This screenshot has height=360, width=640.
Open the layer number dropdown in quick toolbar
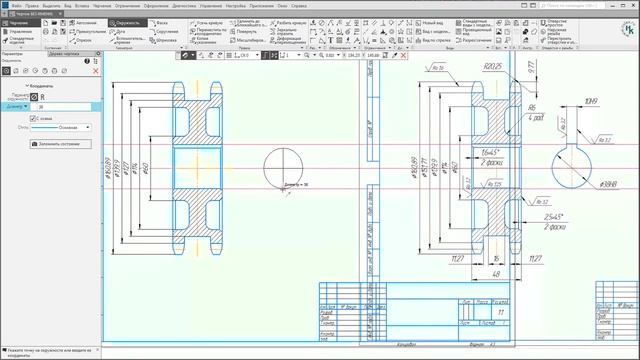[299, 55]
